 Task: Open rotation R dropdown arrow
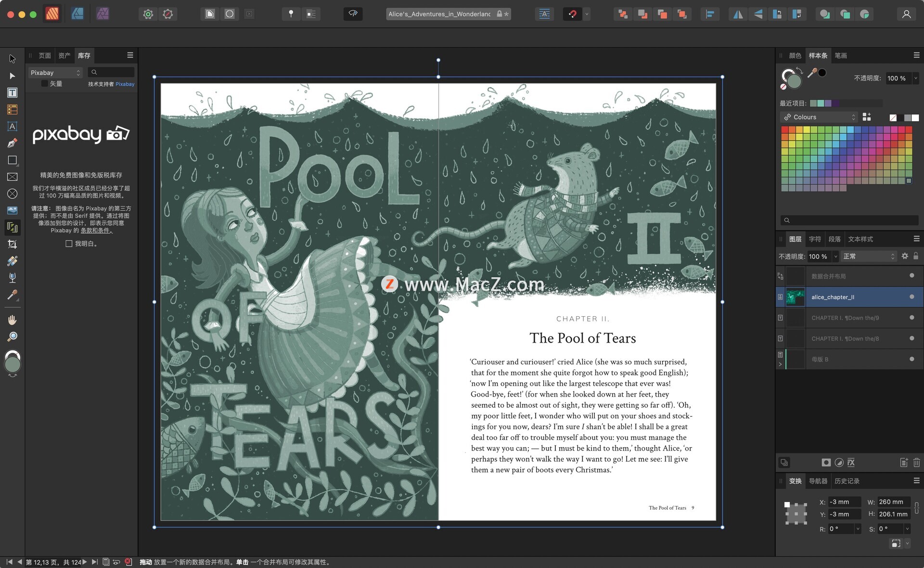[x=858, y=529]
